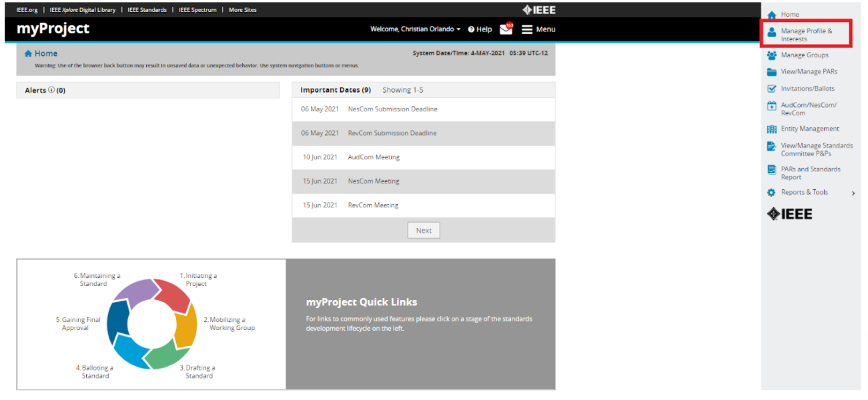Select Manage Profile & Interests menu item

pos(807,35)
